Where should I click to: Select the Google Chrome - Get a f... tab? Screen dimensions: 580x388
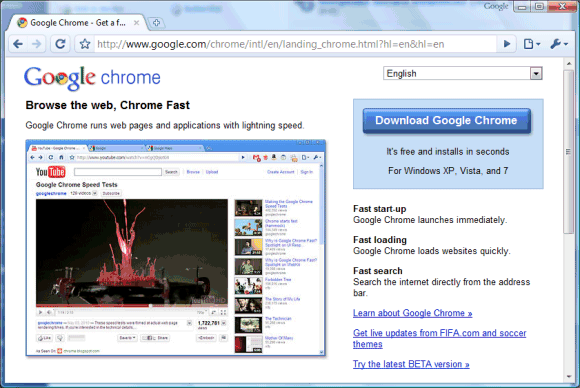pos(78,23)
